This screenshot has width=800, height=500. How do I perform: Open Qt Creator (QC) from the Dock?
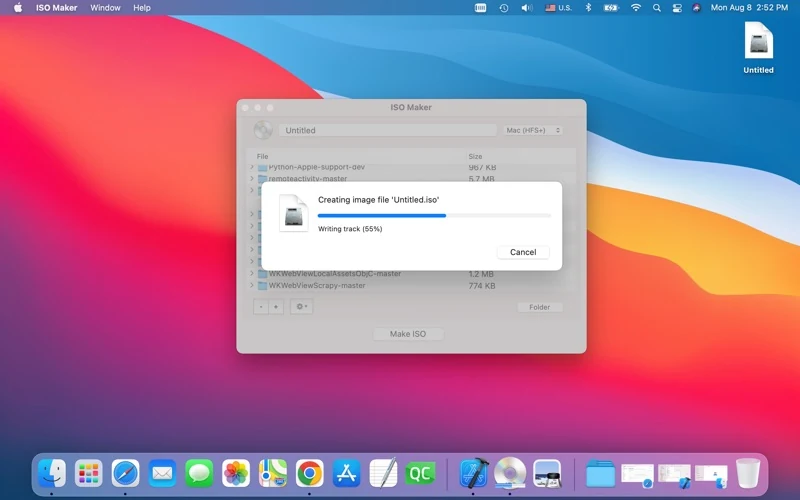pos(420,473)
